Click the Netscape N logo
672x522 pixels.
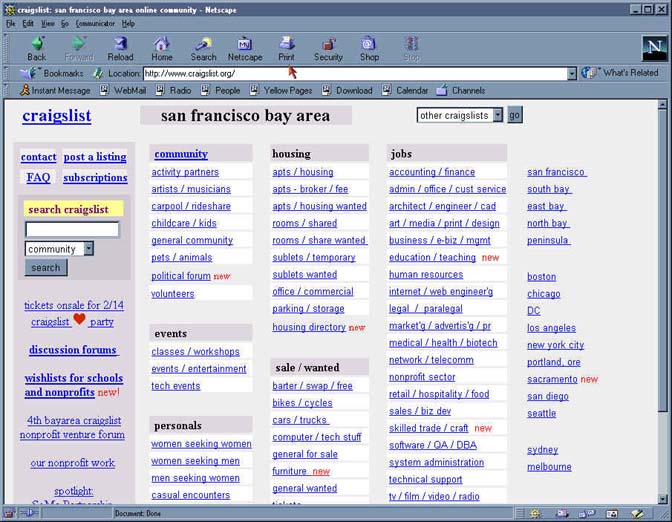click(654, 48)
